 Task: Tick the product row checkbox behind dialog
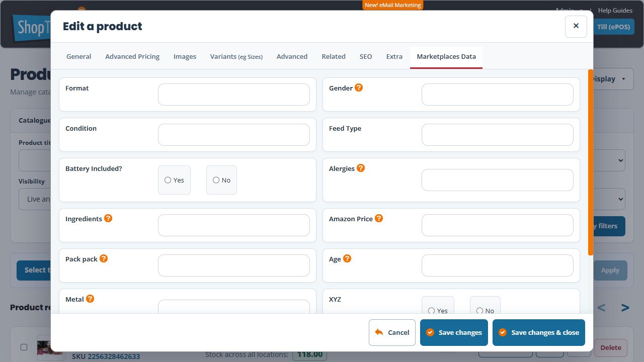24,347
